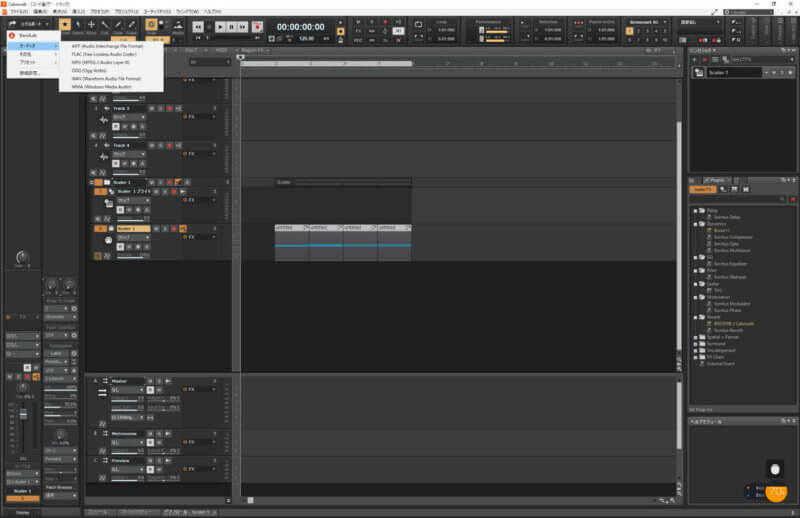
Task: Open Metronome bus output dropdown
Action: (128, 442)
